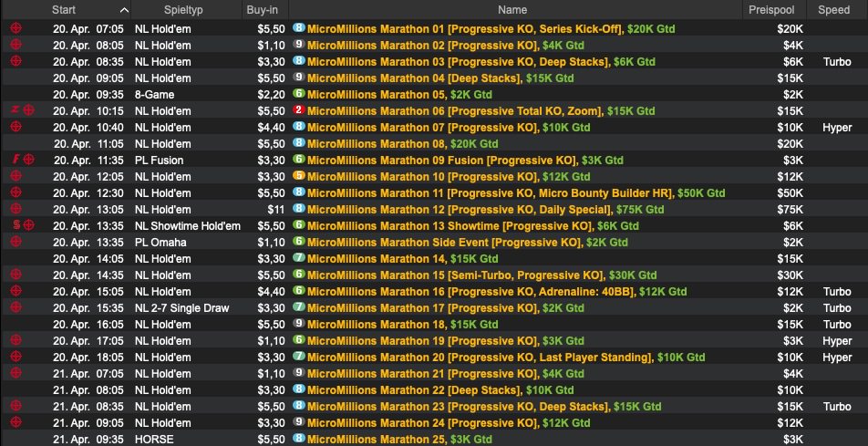
Task: Sort tournaments by the Name column header
Action: coord(512,10)
